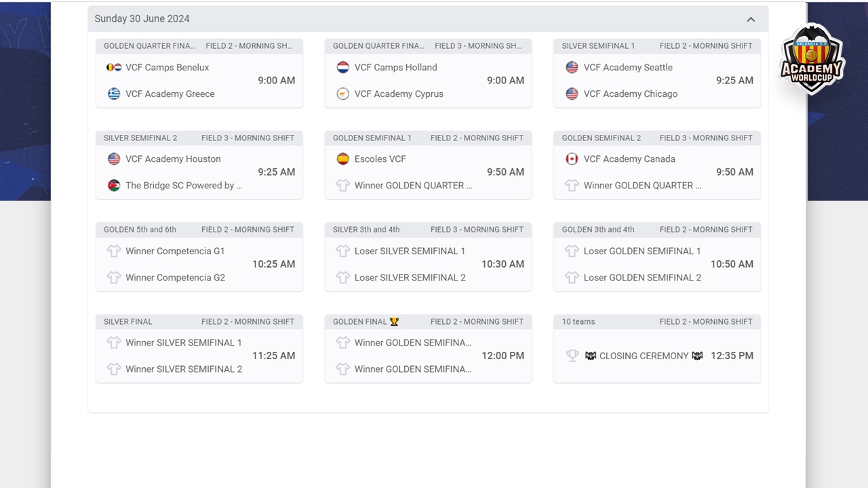Open the SILVER 3th and 4th match

pos(428,257)
